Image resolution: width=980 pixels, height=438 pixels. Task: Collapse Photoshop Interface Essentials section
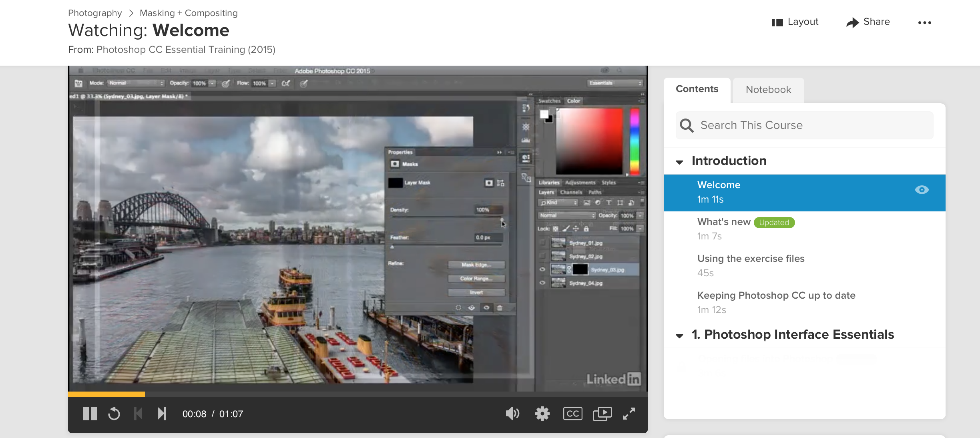[679, 336]
